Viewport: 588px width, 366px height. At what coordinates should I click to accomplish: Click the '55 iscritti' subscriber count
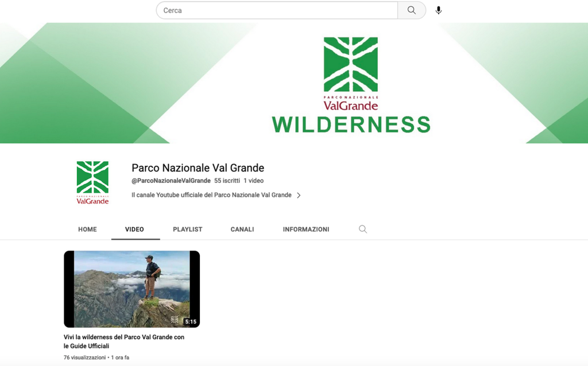pos(227,181)
